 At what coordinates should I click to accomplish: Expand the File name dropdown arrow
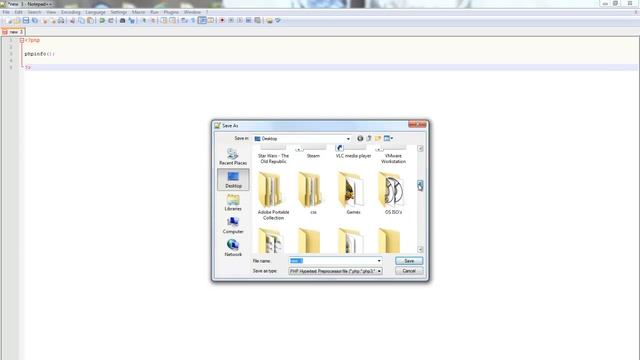pos(379,261)
